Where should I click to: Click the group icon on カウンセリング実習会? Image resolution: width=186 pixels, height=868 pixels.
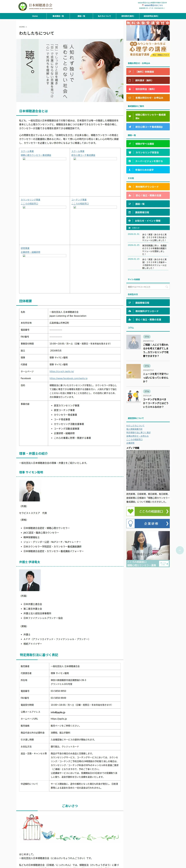[130, 152]
